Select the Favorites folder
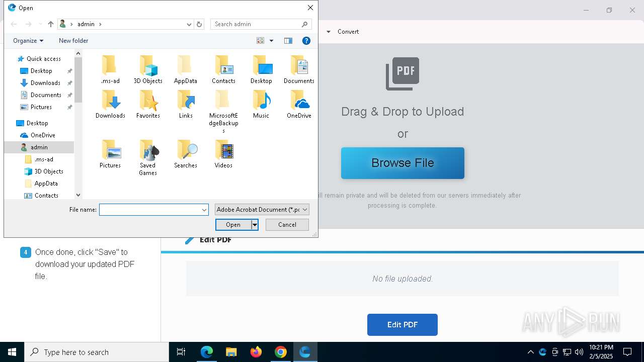644x362 pixels. pyautogui.click(x=148, y=105)
